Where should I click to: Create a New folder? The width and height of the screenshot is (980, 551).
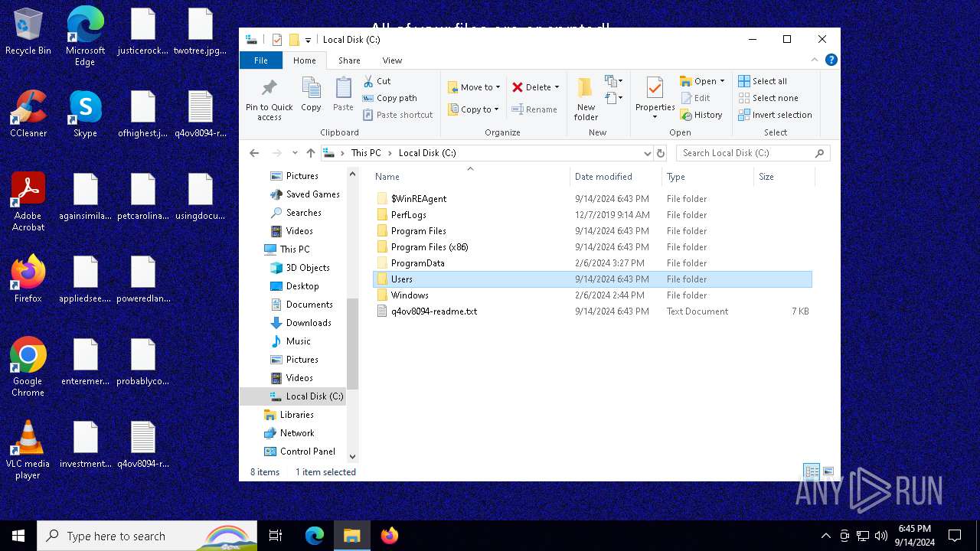(586, 99)
